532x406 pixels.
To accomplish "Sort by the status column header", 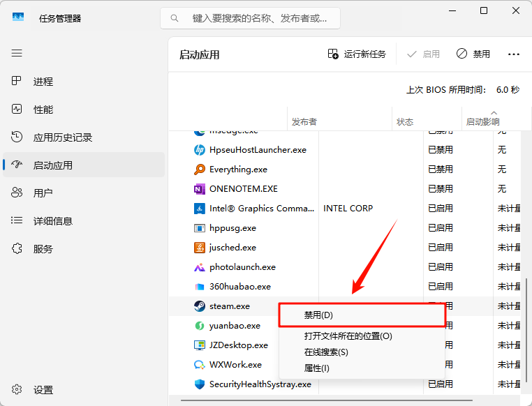I will coord(405,121).
